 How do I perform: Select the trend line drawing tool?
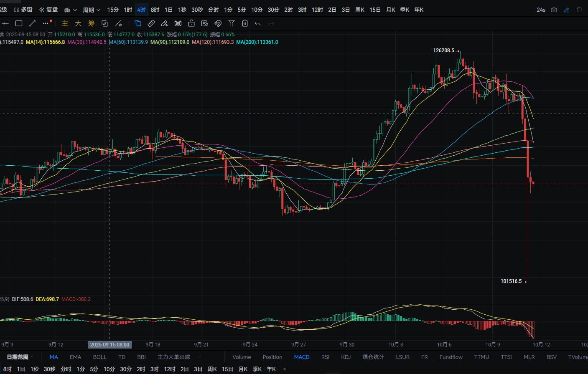(x=32, y=23)
